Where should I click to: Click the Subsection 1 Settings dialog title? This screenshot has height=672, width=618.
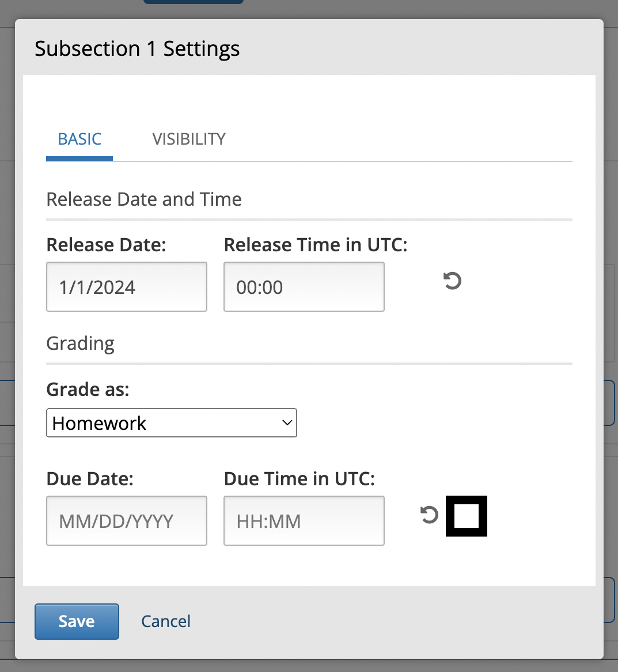click(x=137, y=48)
